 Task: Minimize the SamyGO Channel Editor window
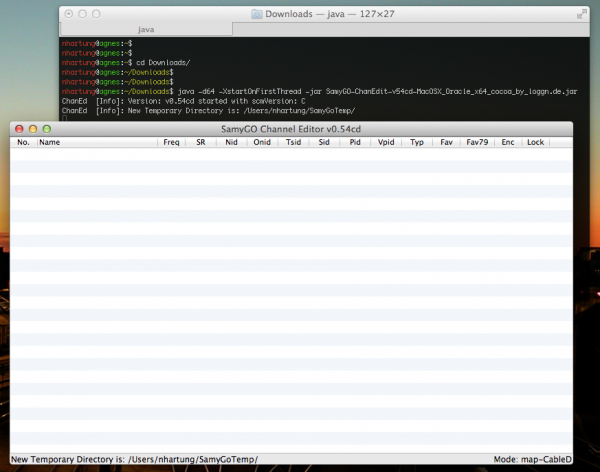33,129
